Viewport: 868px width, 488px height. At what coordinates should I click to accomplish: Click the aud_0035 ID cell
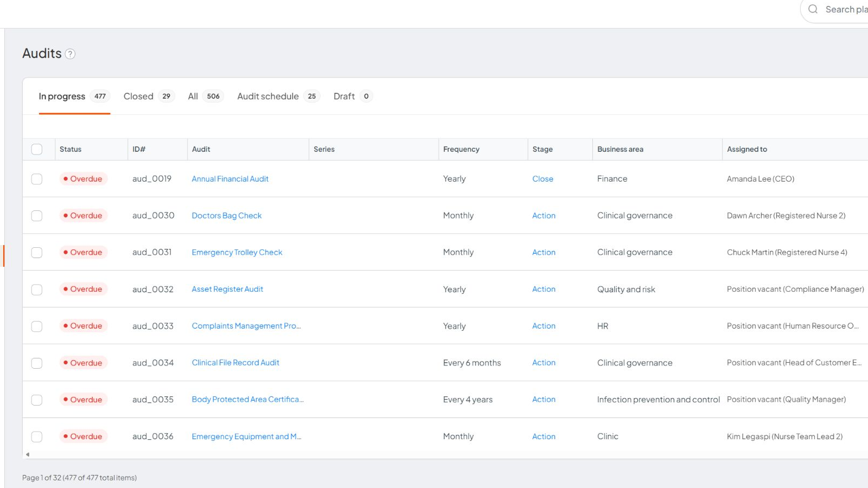153,400
